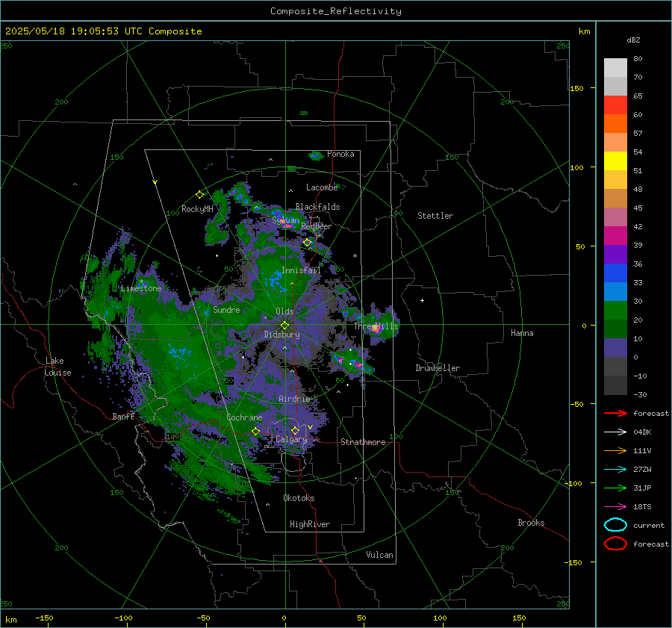Click the RockyMH location label
This screenshot has height=628, width=672.
pos(197,209)
